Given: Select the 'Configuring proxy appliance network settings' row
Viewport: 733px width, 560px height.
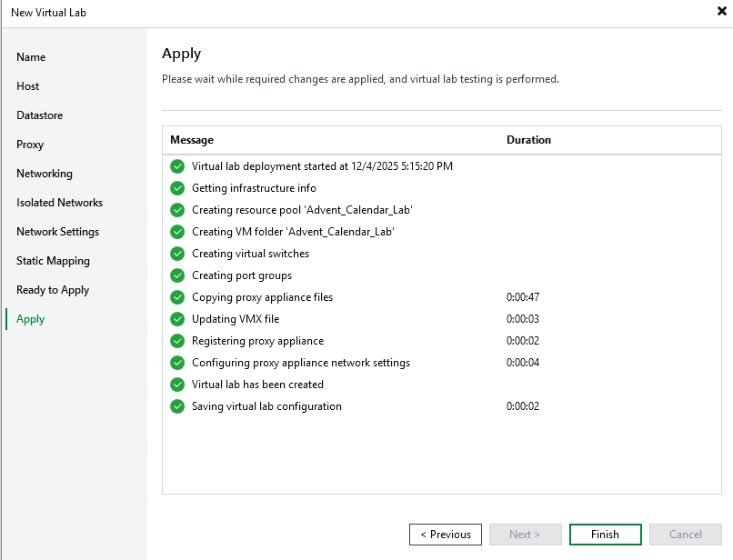Looking at the screenshot, I should [300, 363].
